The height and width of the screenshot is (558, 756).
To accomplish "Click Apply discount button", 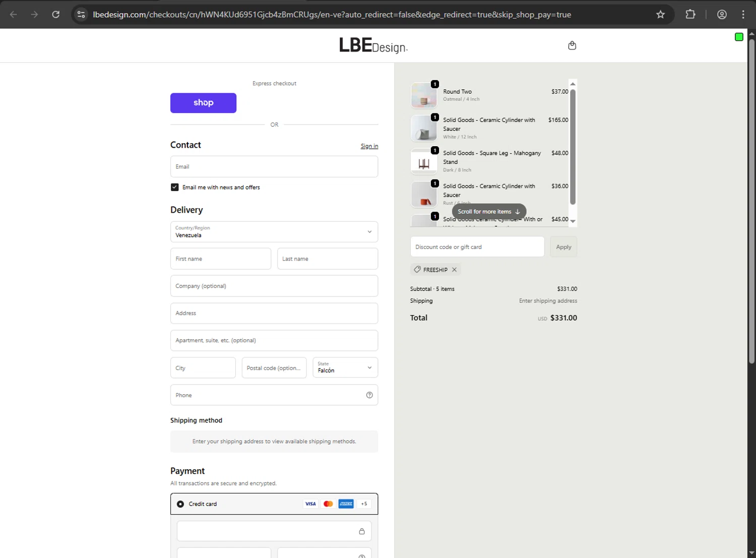I will (x=563, y=247).
